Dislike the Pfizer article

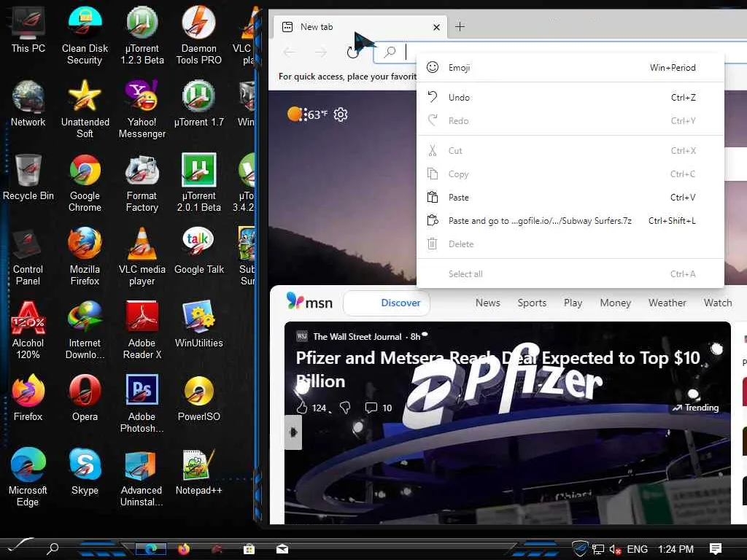(345, 408)
